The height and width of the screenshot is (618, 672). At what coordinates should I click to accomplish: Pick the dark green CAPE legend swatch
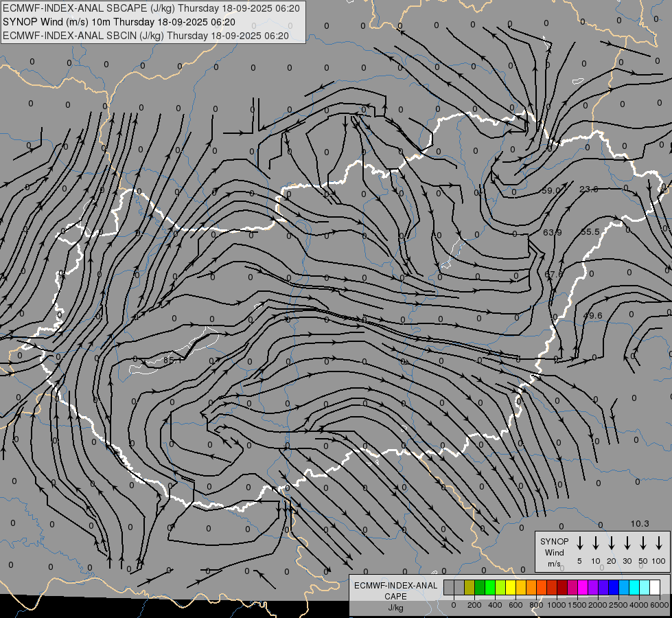(x=480, y=587)
